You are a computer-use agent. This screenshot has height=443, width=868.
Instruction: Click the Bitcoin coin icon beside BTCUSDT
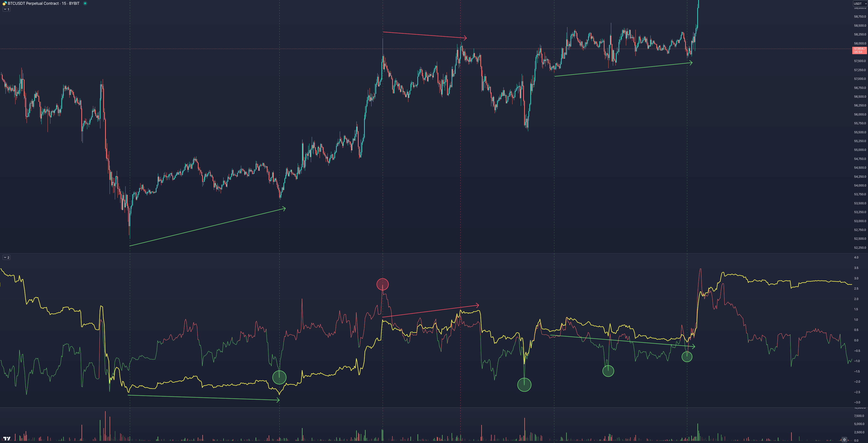click(4, 4)
